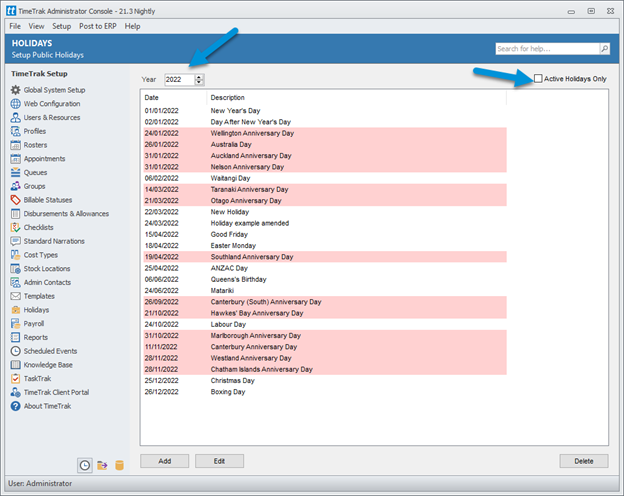Viewport: 624px width, 496px height.
Task: Select the Christmas Day row
Action: 324,381
